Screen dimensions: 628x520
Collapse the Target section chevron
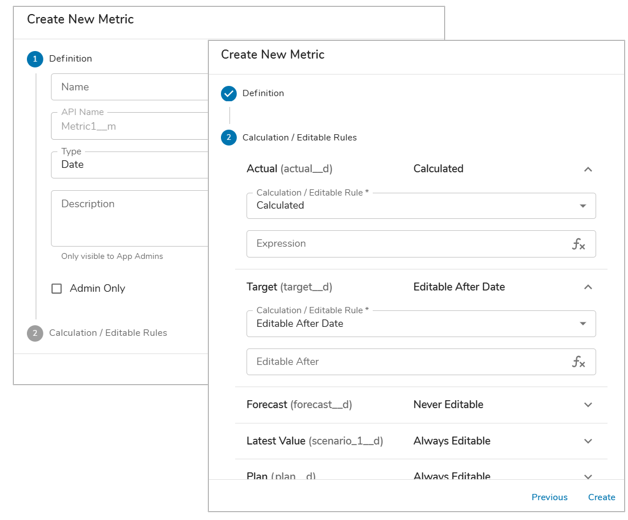pyautogui.click(x=588, y=288)
